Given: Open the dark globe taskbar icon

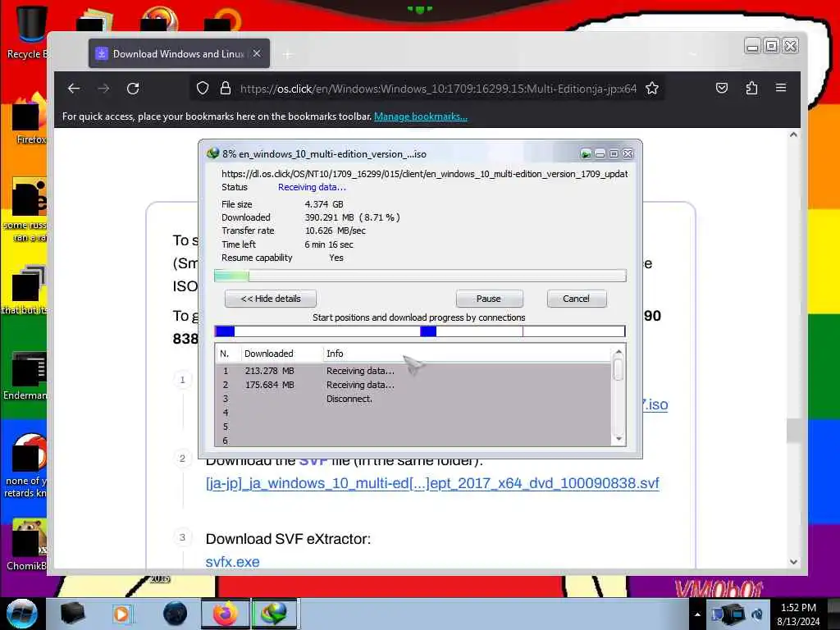Looking at the screenshot, I should (x=176, y=614).
